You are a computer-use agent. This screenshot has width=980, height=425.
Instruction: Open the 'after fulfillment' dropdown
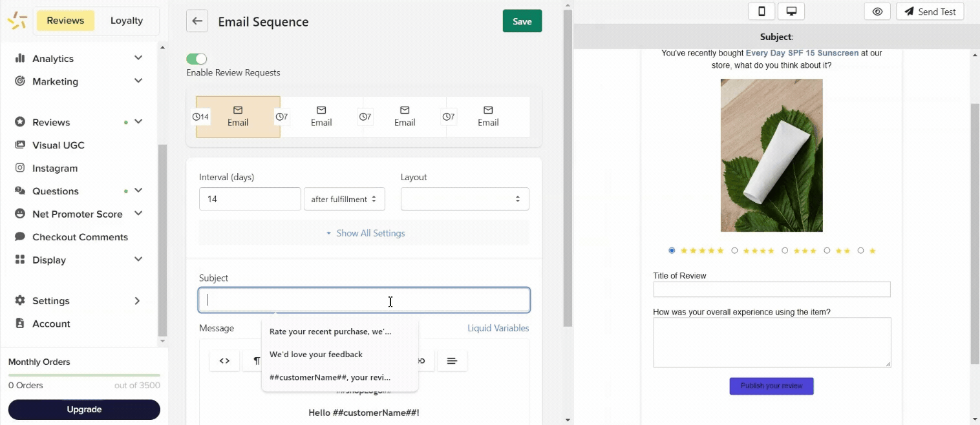pyautogui.click(x=344, y=199)
